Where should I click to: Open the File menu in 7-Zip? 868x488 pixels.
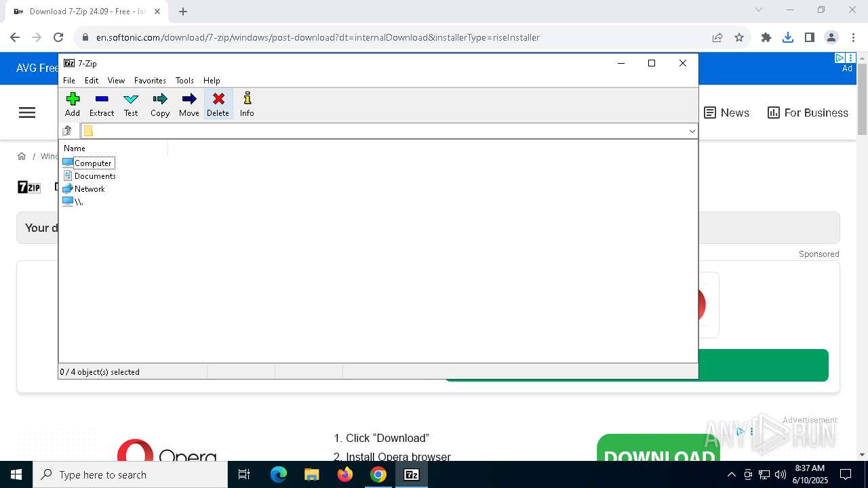click(69, 80)
